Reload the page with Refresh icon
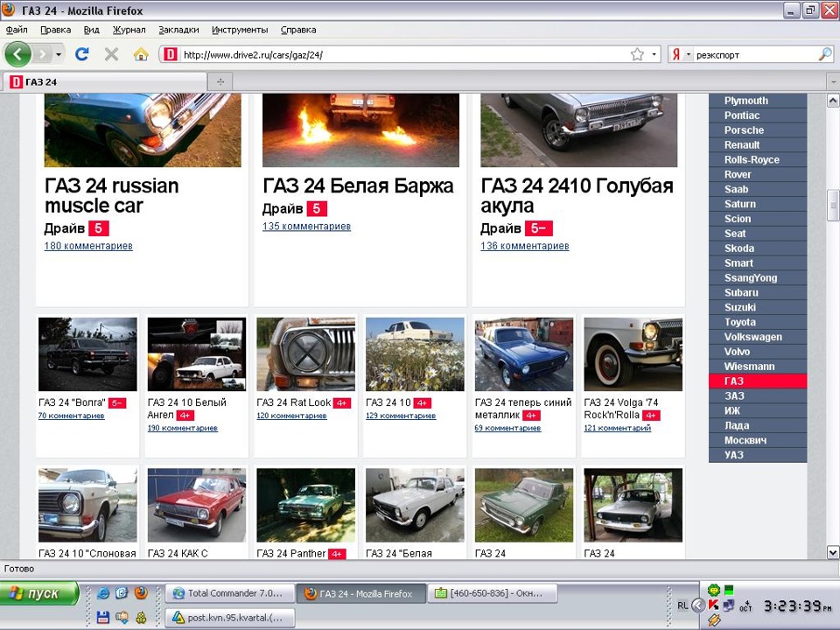 (82, 54)
